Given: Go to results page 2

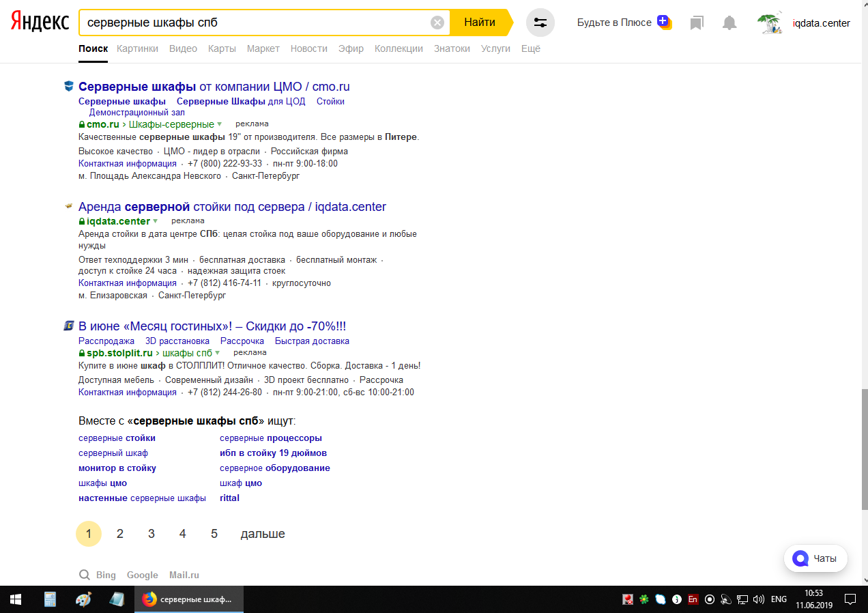Looking at the screenshot, I should point(120,534).
